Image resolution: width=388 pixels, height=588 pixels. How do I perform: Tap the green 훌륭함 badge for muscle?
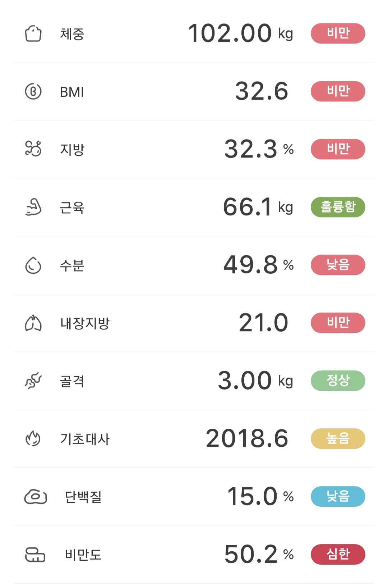click(x=338, y=207)
